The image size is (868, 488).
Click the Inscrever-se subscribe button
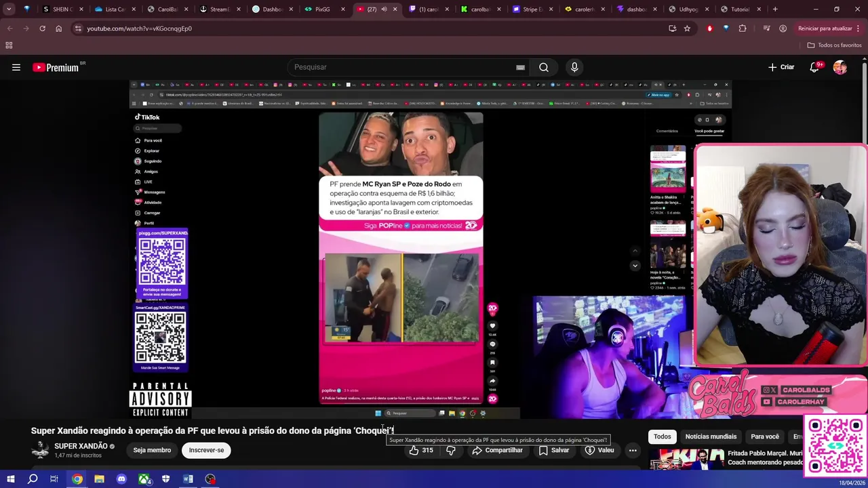coord(206,450)
